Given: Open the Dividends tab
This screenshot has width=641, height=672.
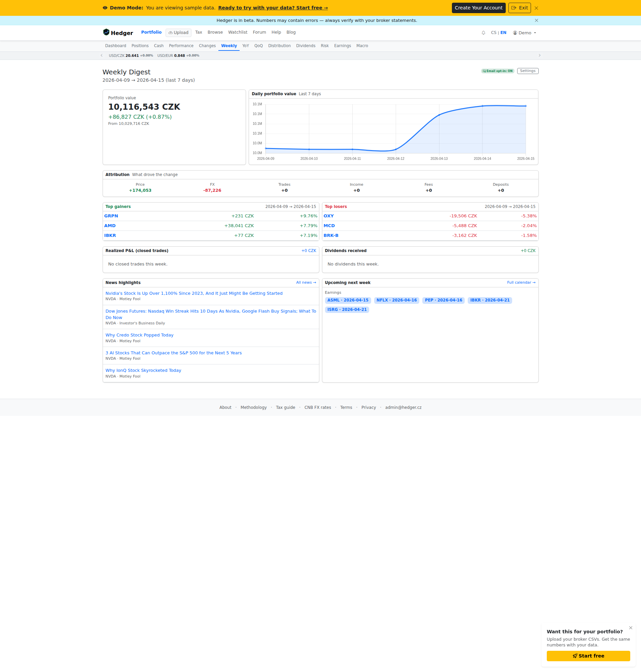Looking at the screenshot, I should click(x=306, y=46).
